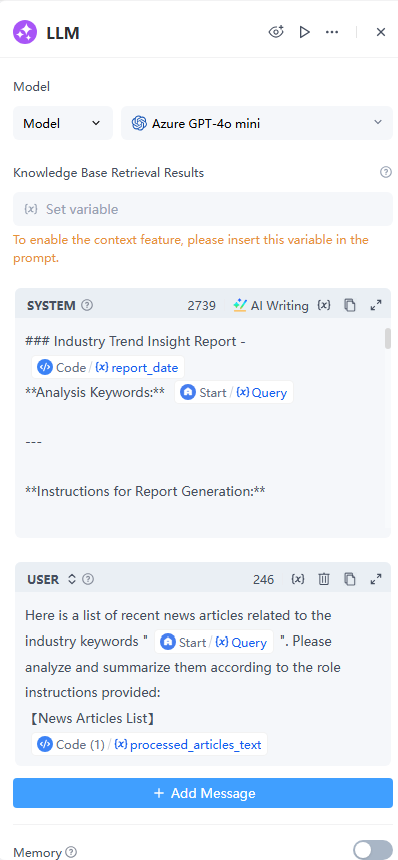Open the Azure GPT-4o mini model selector
The width and height of the screenshot is (398, 860).
click(257, 123)
